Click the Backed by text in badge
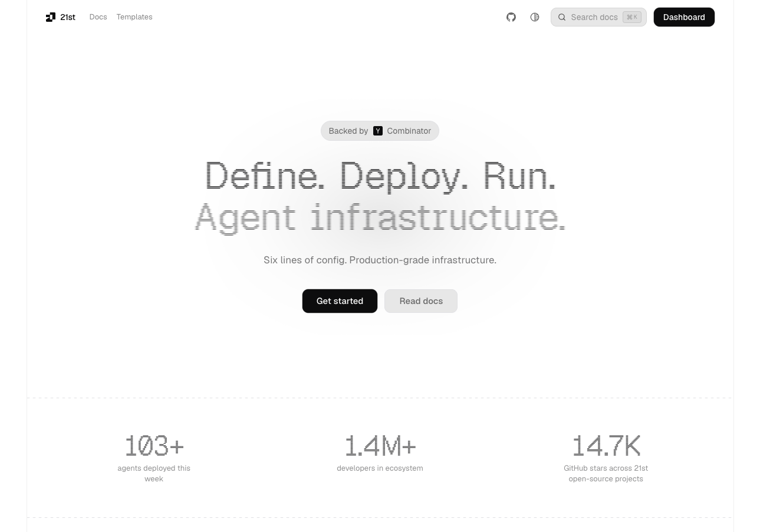 (348, 131)
